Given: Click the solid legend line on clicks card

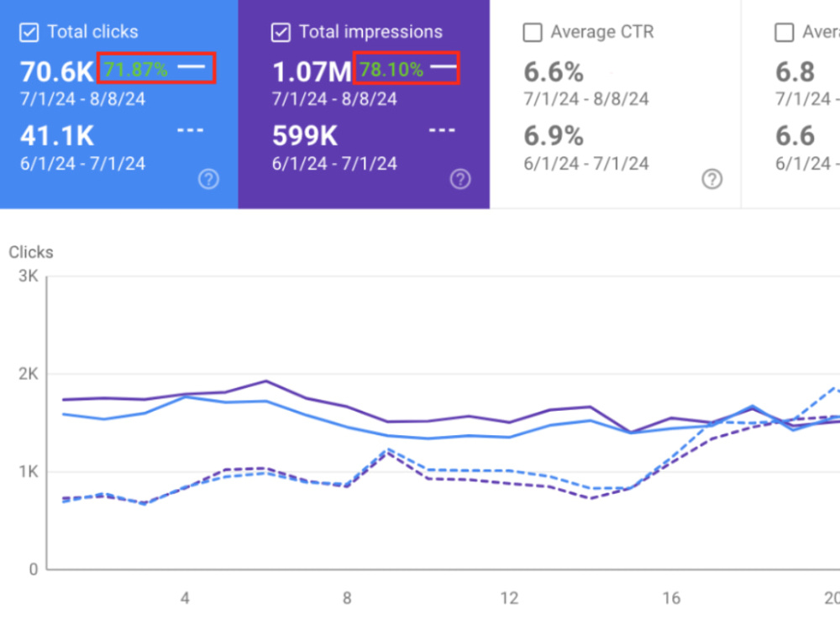Looking at the screenshot, I should click(x=192, y=67).
